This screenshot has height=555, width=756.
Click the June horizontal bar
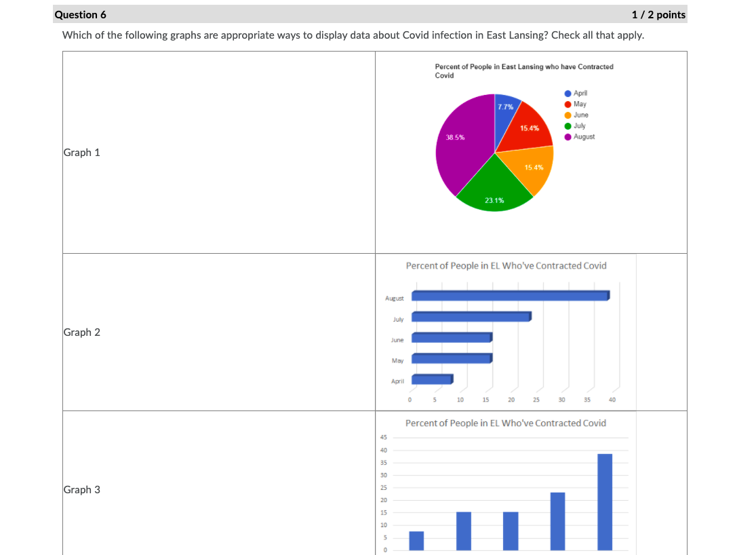coord(452,337)
